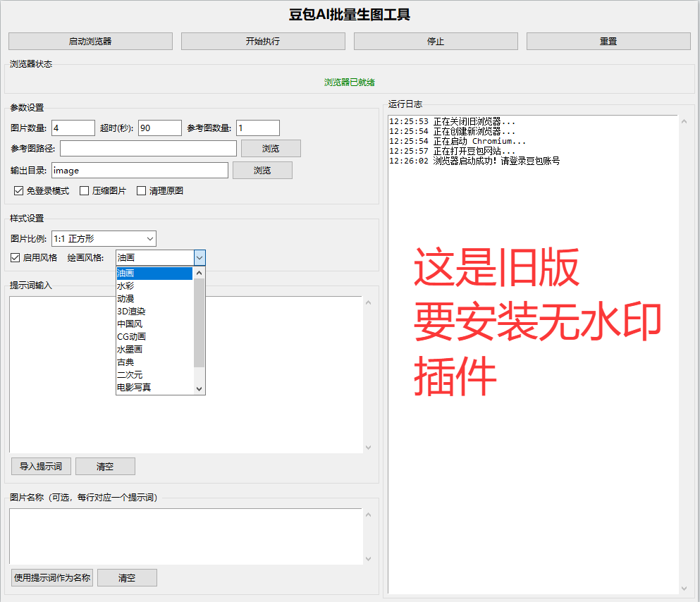Focus the 参考图数量 input field

258,128
